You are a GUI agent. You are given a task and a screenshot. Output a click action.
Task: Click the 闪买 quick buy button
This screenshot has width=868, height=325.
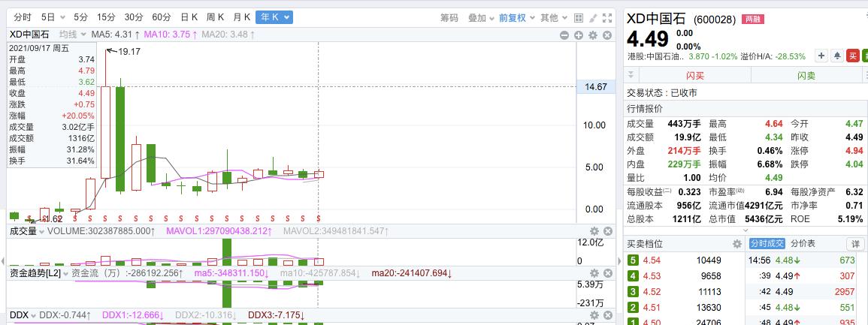click(695, 76)
